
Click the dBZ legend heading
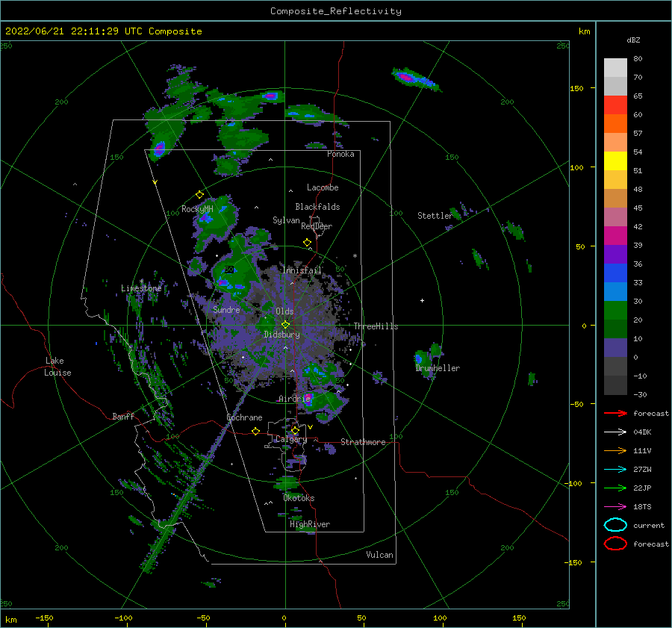pyautogui.click(x=633, y=40)
